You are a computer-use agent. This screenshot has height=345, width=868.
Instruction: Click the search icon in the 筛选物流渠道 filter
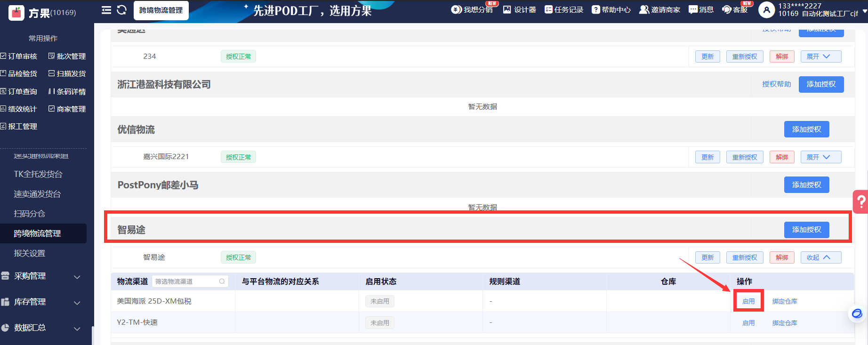pyautogui.click(x=222, y=281)
